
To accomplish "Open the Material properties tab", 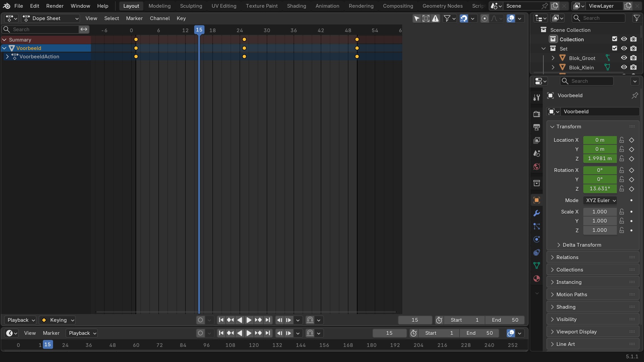I will click(x=537, y=279).
